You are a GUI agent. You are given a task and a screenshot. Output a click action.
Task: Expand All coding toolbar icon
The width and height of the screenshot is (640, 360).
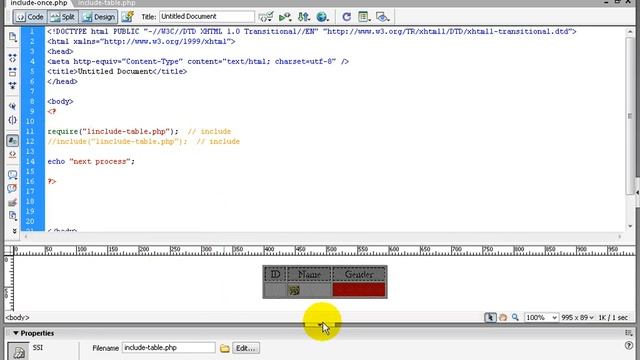[x=13, y=86]
